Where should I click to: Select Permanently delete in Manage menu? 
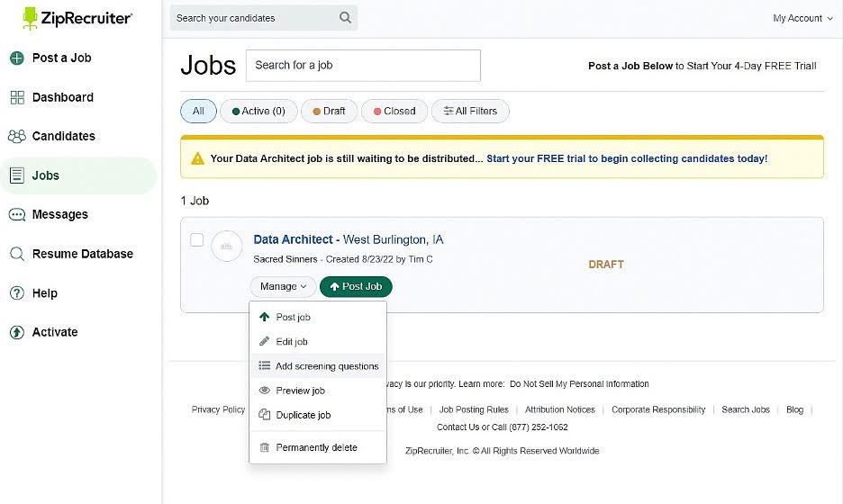(316, 447)
